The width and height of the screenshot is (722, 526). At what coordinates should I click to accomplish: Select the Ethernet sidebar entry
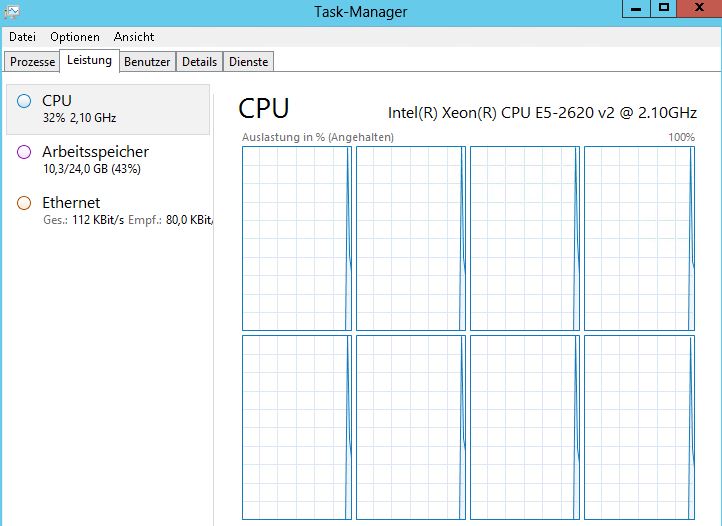click(108, 210)
